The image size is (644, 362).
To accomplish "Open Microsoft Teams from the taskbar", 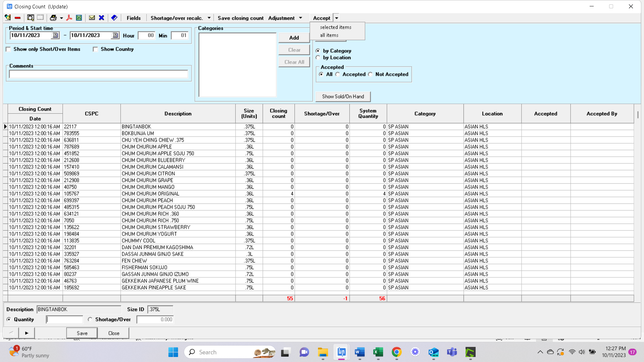I will pos(452,352).
